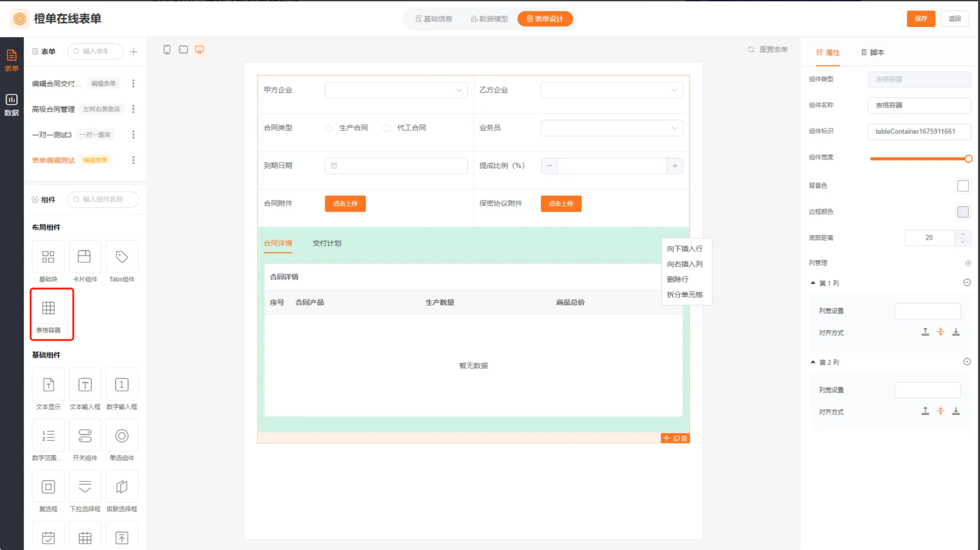The height and width of the screenshot is (550, 980).
Task: Open the 背景色 color swatch
Action: 963,186
